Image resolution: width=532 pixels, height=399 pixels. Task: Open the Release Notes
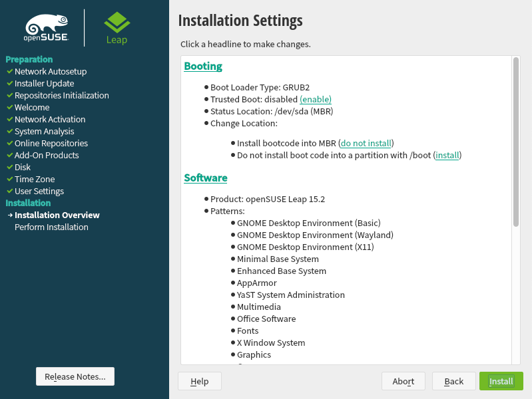click(x=75, y=376)
